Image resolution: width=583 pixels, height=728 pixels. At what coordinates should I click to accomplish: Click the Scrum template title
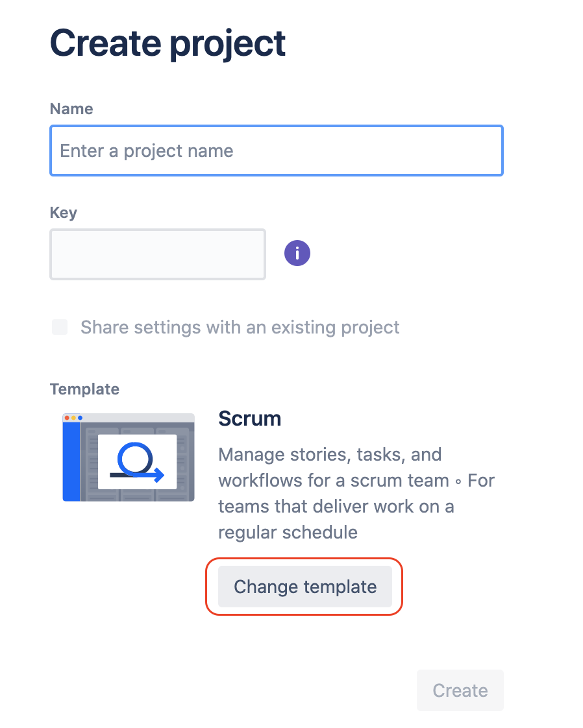click(249, 419)
